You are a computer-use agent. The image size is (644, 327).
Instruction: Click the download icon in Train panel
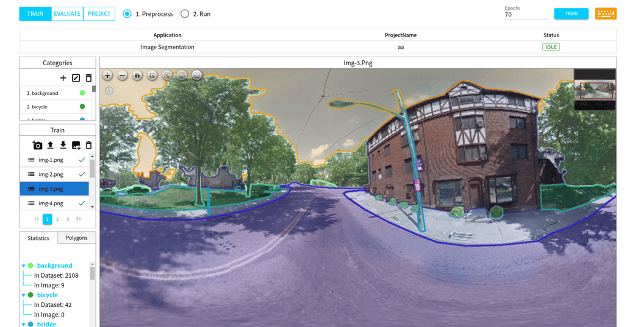pos(63,146)
